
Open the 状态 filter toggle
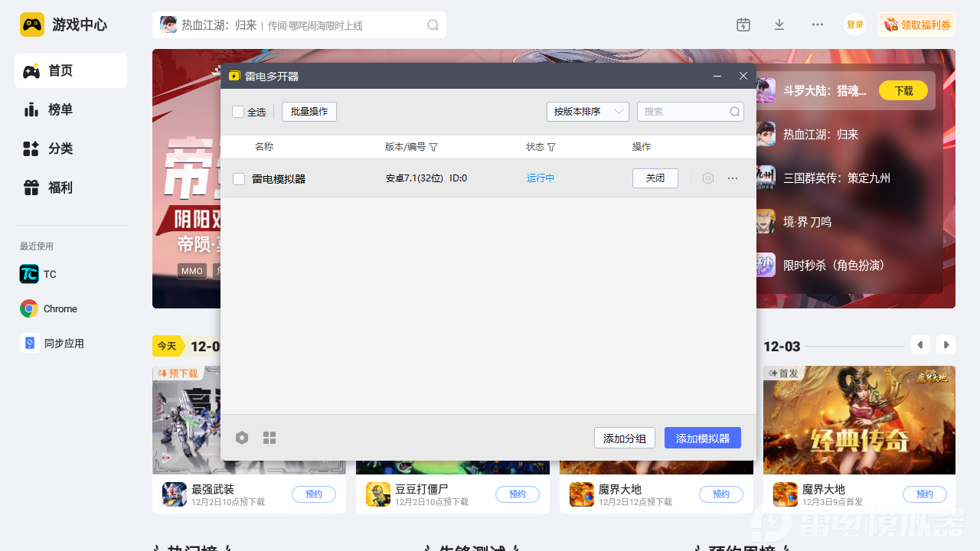(554, 147)
